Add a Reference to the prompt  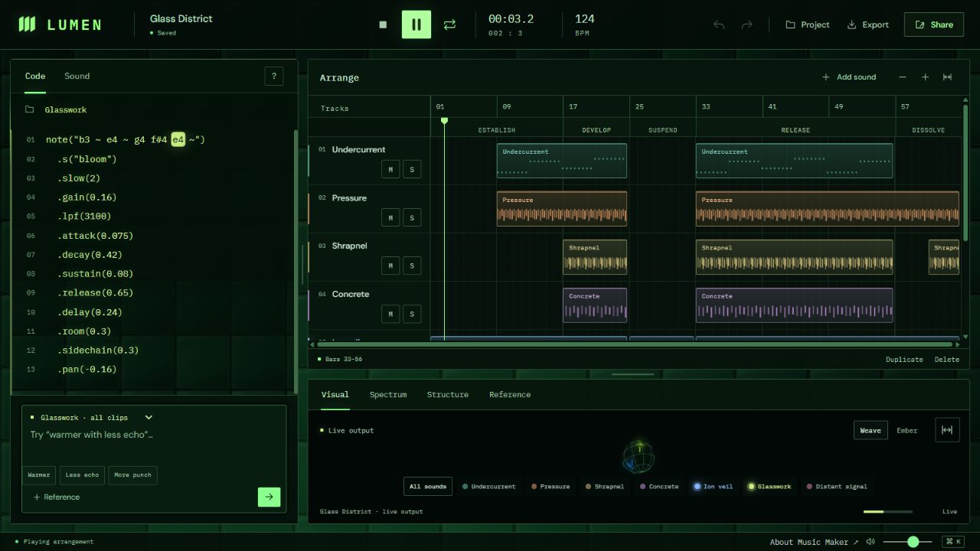click(57, 497)
